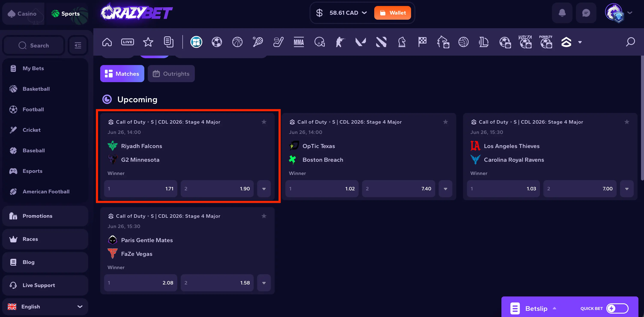Favorite the OpTic Texas vs Boston Breach match
This screenshot has height=317, width=644.
[446, 122]
